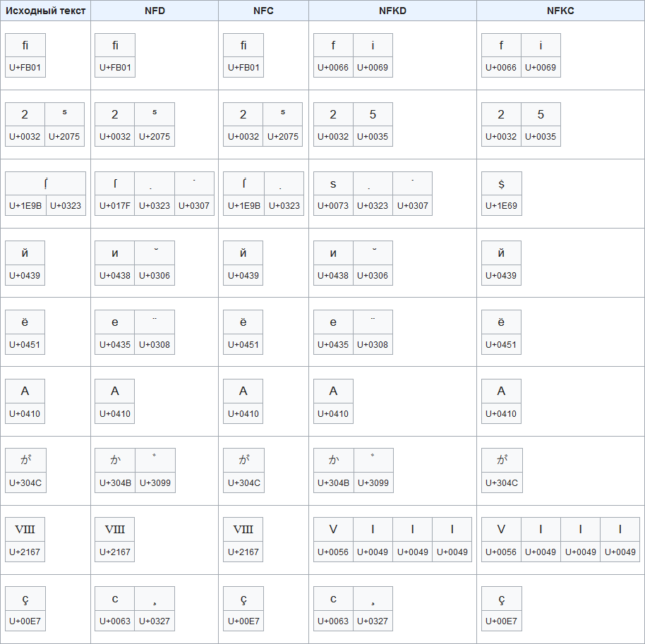645x644 pixels.
Task: Click the digit 5 U+0035 in NFKD column
Action: 373,124
